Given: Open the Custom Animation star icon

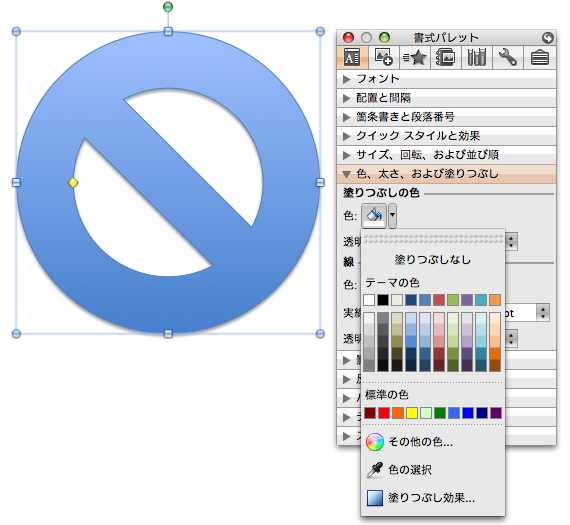Looking at the screenshot, I should (x=415, y=57).
